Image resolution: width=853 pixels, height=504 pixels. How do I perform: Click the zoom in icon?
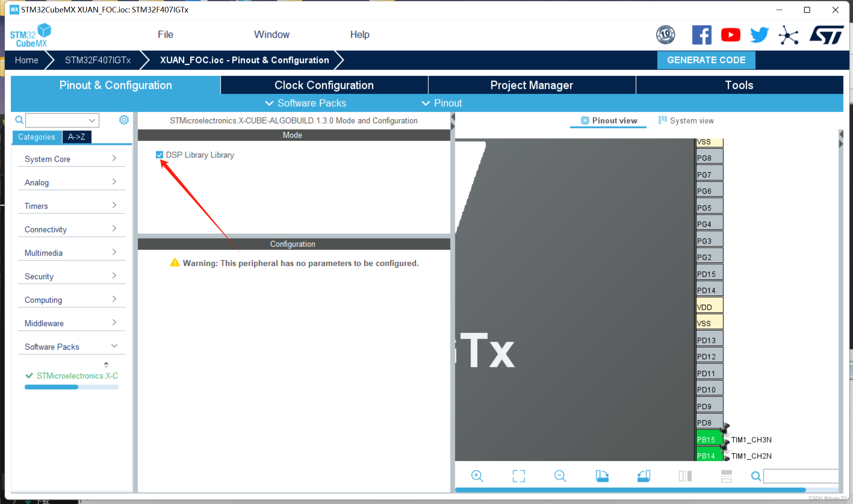(x=476, y=475)
